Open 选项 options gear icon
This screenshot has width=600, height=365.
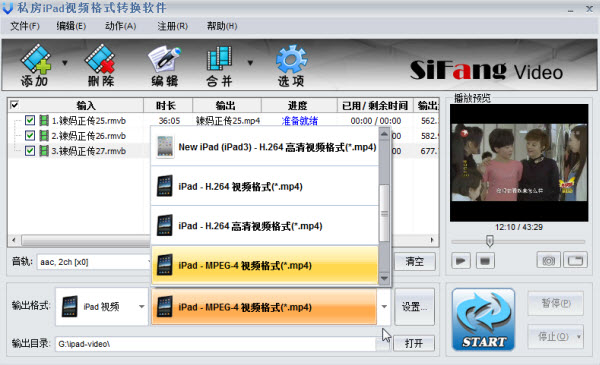[x=291, y=65]
